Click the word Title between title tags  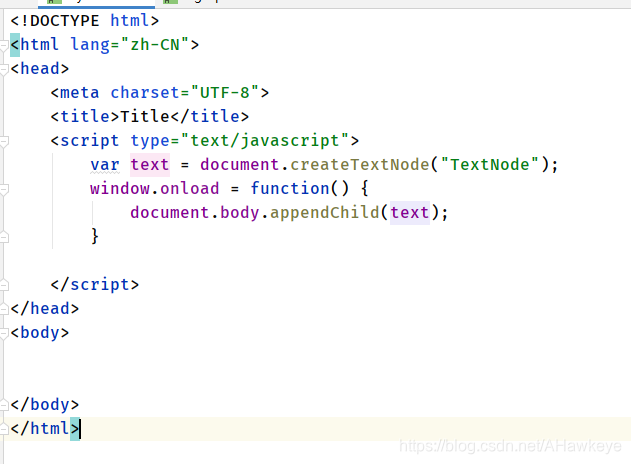tap(144, 117)
